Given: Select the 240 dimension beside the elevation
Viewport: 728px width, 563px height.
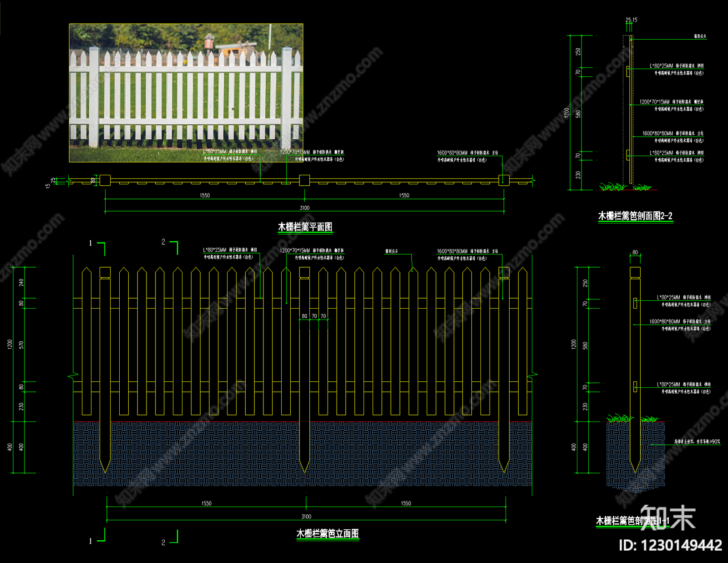Looking at the screenshot, I should pyautogui.click(x=21, y=282).
